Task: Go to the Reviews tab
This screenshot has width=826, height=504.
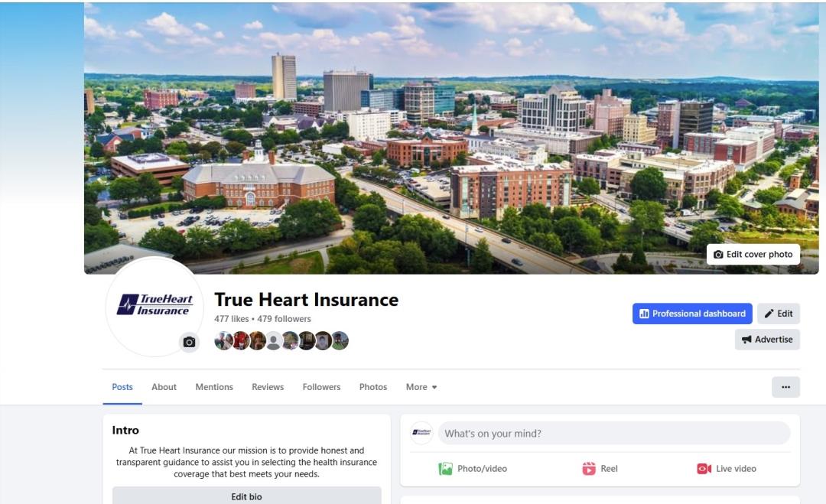Action: (x=268, y=387)
